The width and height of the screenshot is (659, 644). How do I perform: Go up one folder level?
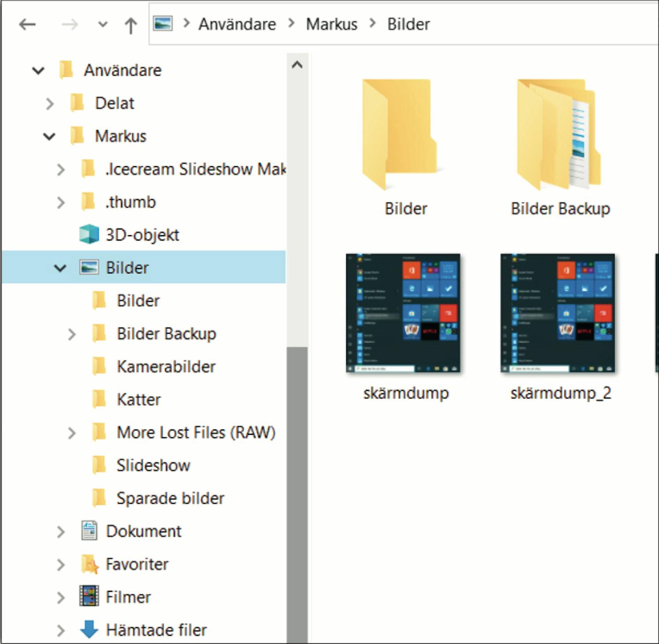(130, 25)
